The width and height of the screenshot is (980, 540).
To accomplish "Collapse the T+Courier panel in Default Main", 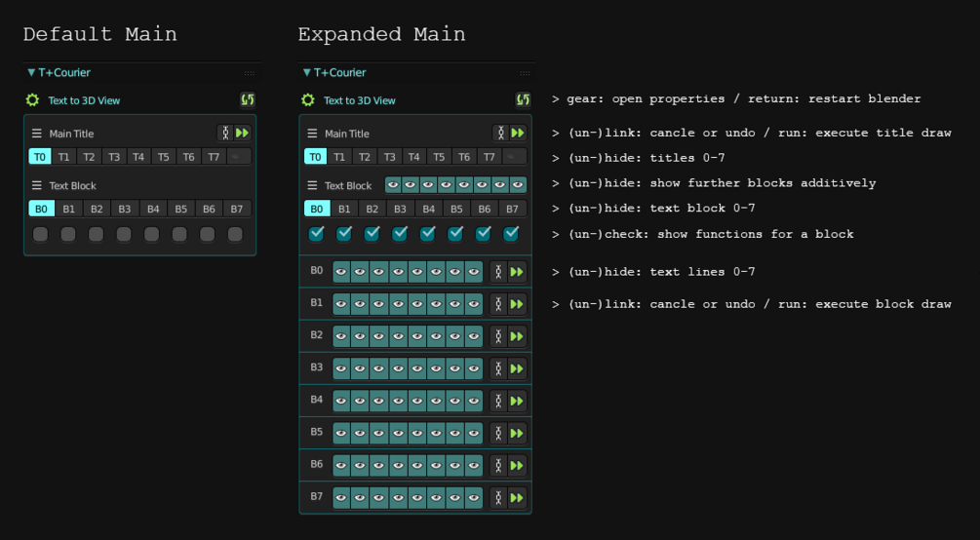I will [31, 72].
